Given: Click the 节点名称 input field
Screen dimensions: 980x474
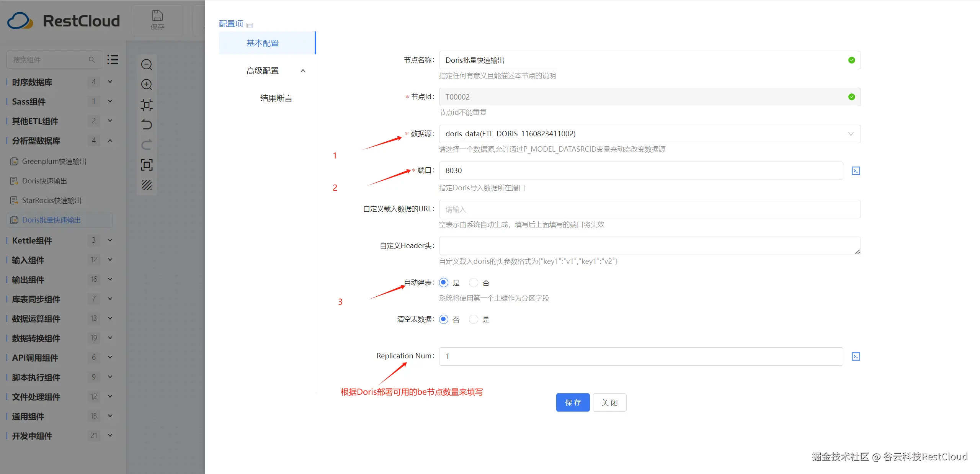Looking at the screenshot, I should (650, 60).
